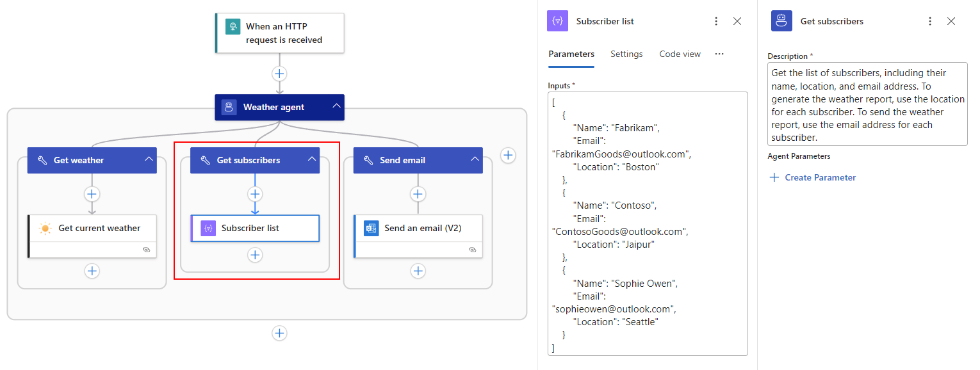Click the FabrikamGoods@outlook.com email text
The image size is (980, 370).
[621, 154]
